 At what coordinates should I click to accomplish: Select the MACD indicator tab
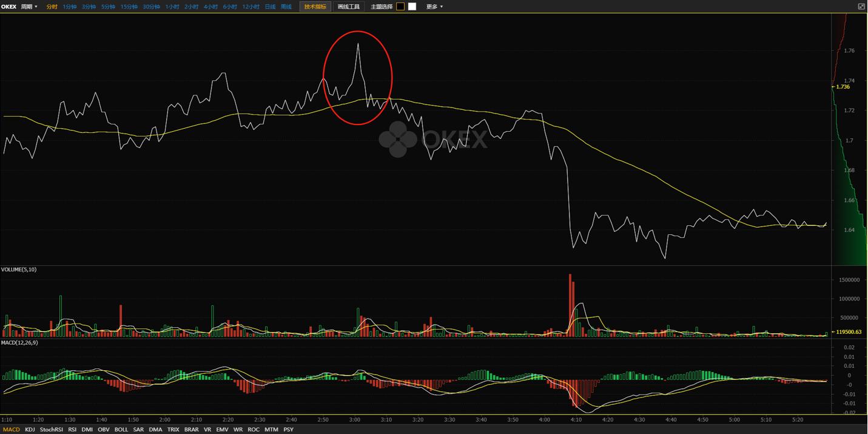11,429
